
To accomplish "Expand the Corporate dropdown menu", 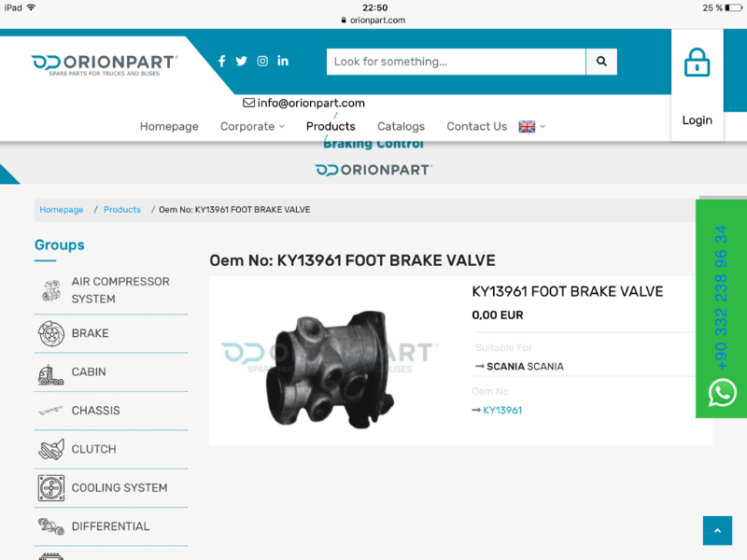I will pos(252,127).
